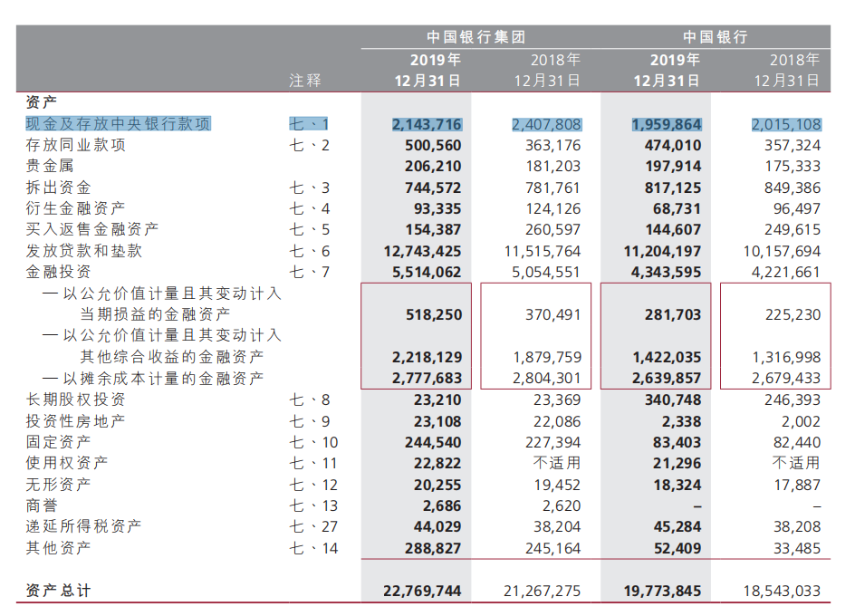Click the value 2,407,808
The height and width of the screenshot is (616, 855).
(546, 125)
